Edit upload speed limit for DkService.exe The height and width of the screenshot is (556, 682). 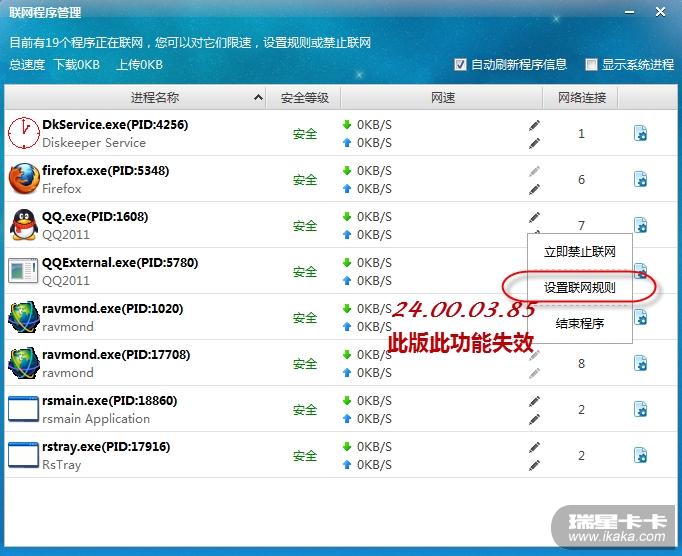535,143
